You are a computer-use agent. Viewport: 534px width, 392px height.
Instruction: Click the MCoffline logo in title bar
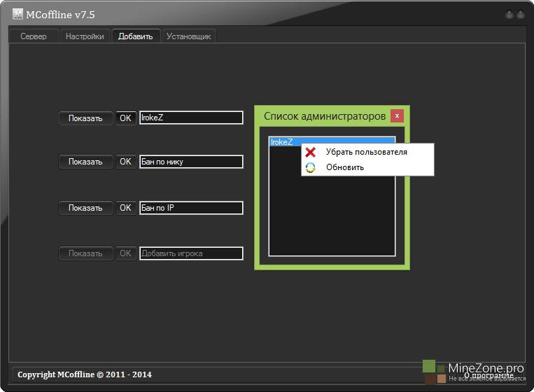(18, 15)
